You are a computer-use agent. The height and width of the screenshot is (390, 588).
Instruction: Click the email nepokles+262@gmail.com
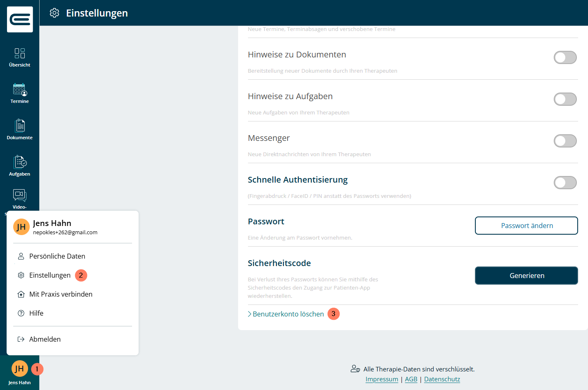pos(65,232)
